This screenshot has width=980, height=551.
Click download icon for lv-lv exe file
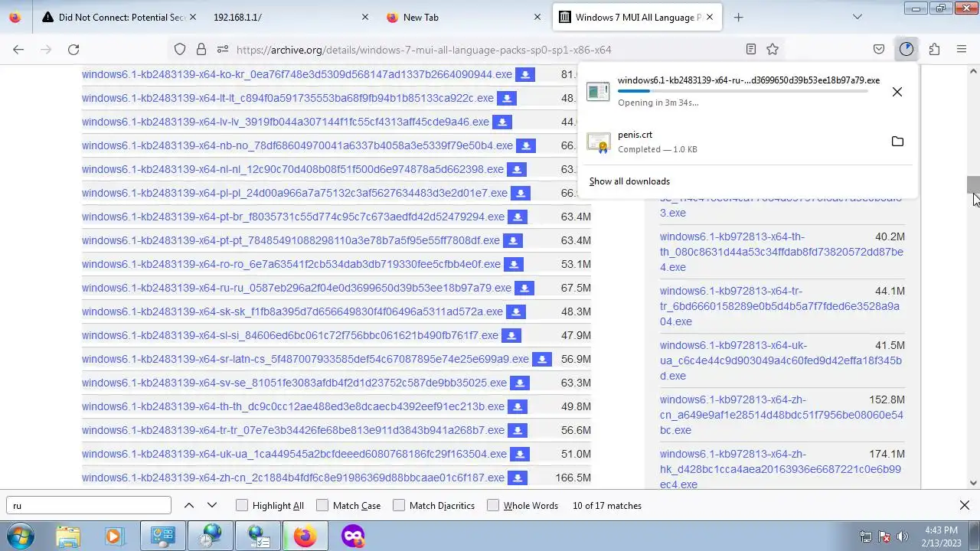(501, 122)
